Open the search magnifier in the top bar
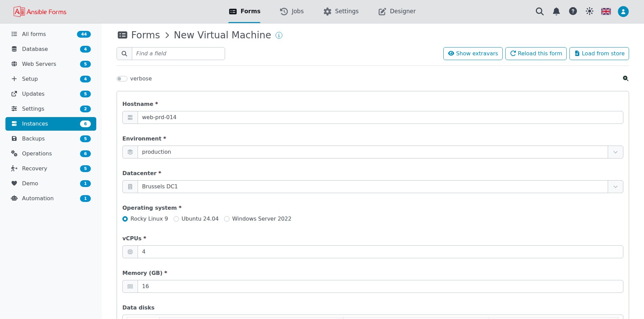Viewport: 644px width, 319px height. tap(540, 12)
